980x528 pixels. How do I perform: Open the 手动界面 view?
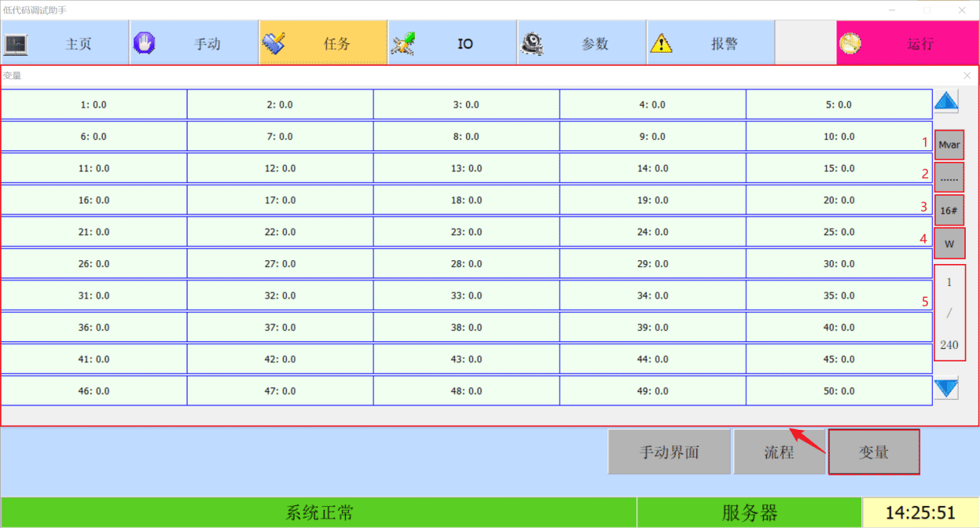click(x=669, y=453)
